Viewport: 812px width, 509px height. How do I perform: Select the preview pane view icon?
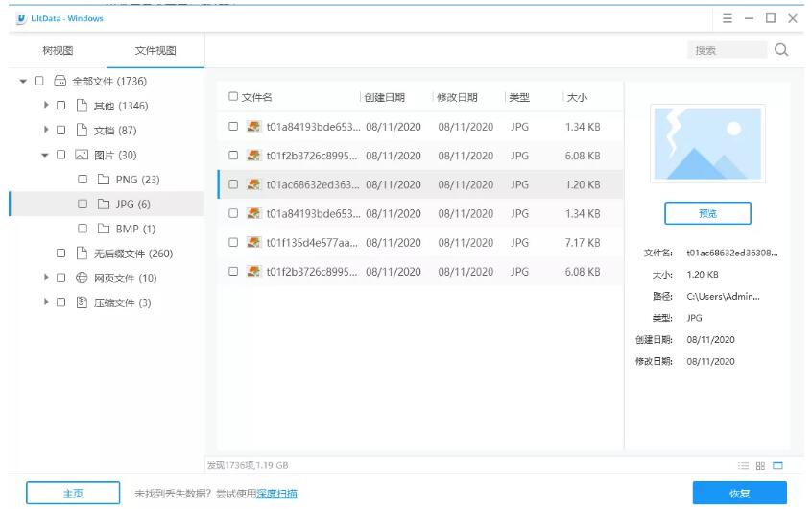click(778, 466)
